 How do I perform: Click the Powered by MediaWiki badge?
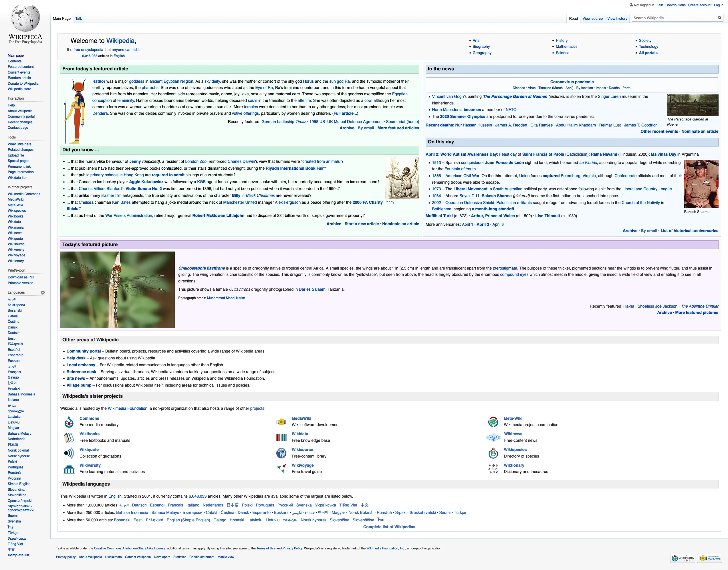pyautogui.click(x=710, y=558)
